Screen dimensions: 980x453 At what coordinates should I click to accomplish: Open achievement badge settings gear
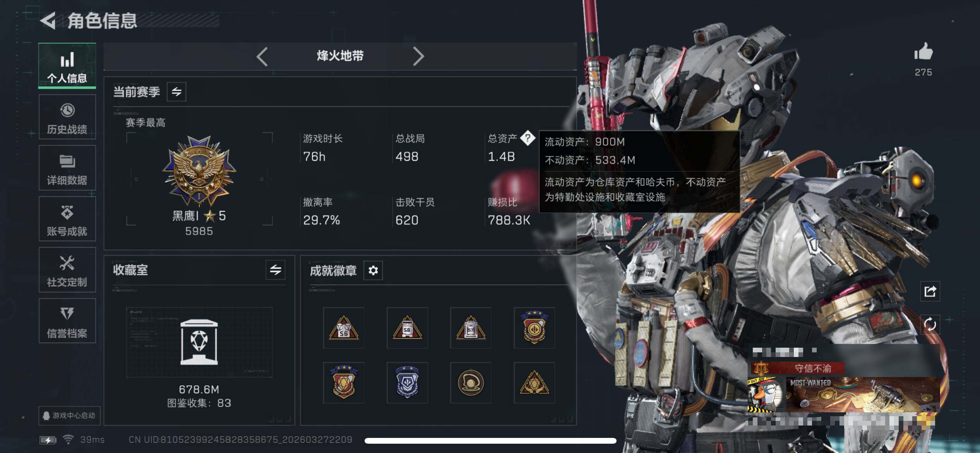pos(373,270)
